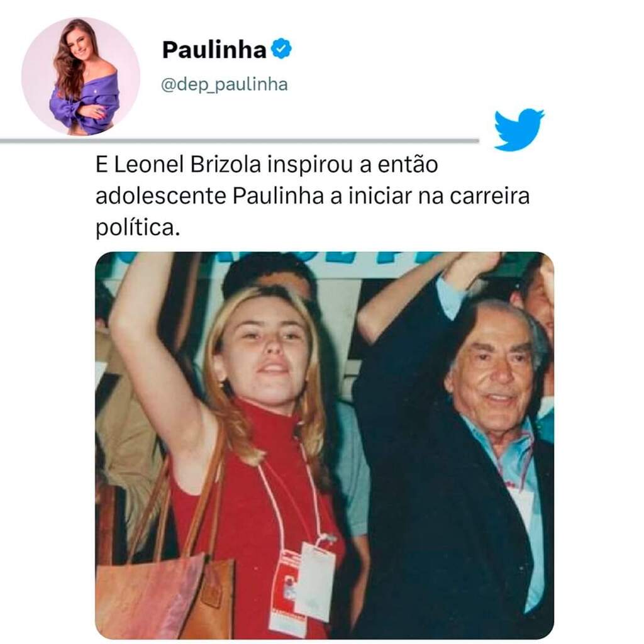Image resolution: width=644 pixels, height=644 pixels.
Task: Click the word carreira in the tweet
Action: point(489,196)
